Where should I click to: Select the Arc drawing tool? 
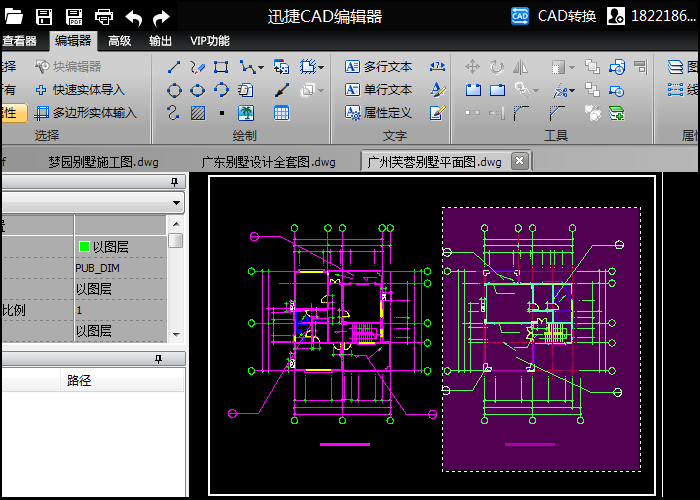click(221, 91)
